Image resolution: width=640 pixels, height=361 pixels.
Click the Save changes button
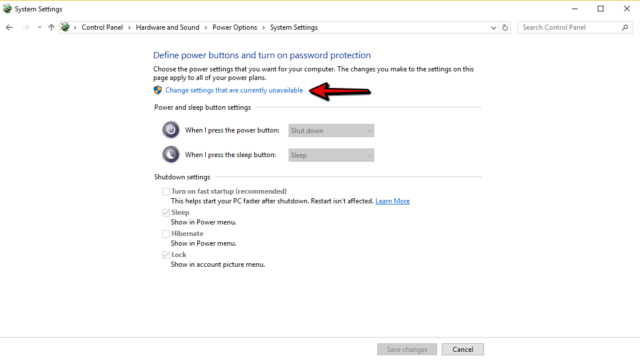407,350
